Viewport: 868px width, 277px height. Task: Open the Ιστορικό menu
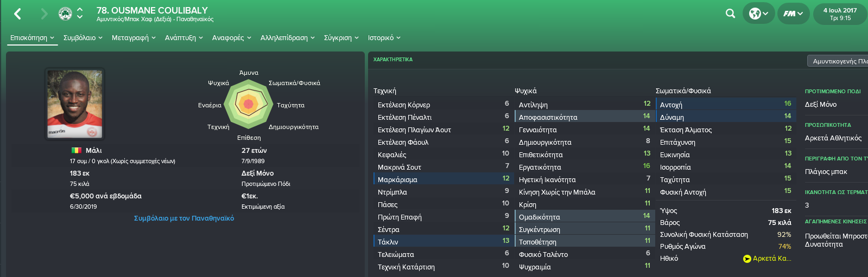tap(384, 38)
